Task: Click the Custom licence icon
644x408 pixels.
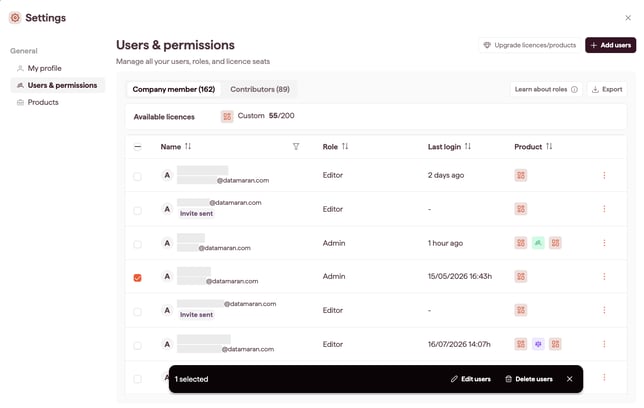Action: 227,116
